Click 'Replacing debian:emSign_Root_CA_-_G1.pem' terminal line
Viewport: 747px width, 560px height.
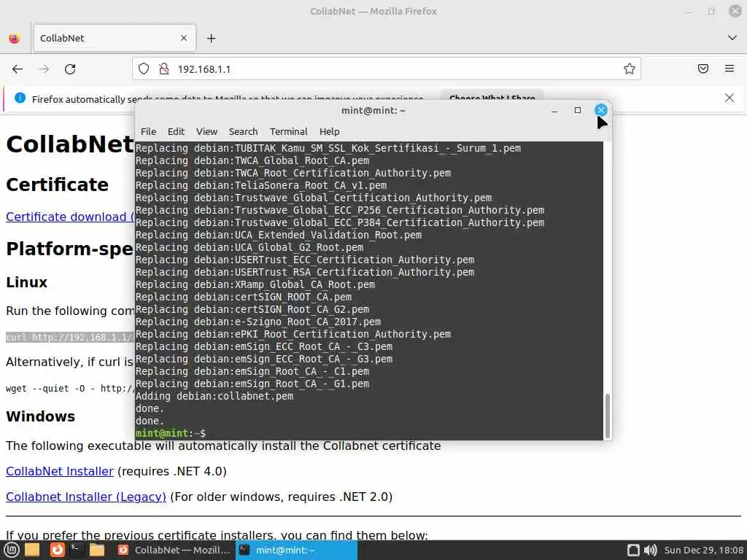252,384
